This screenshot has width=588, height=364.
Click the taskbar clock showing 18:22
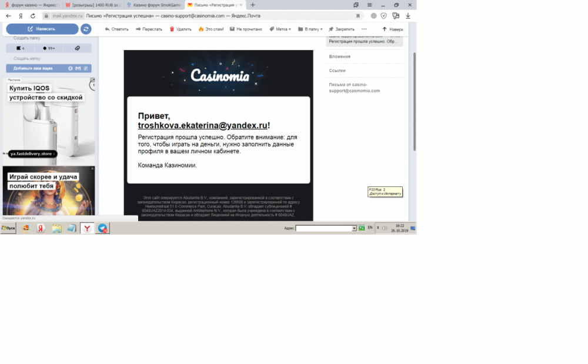click(x=400, y=228)
